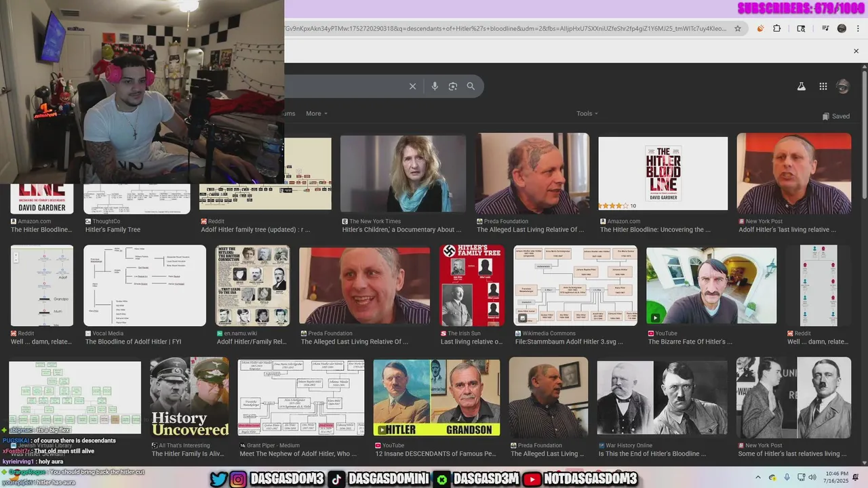Dismiss the bar below the address bar

coord(856,51)
